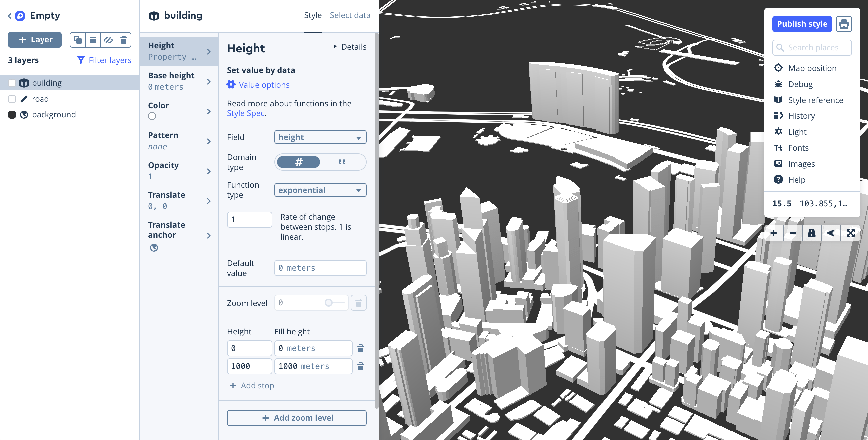Click the background globe layer icon
Screen dimensions: 868x440
(x=24, y=114)
